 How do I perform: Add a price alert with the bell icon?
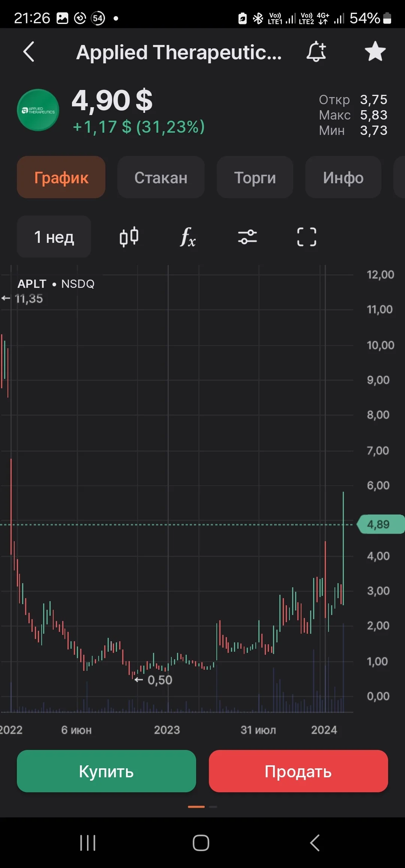click(316, 52)
